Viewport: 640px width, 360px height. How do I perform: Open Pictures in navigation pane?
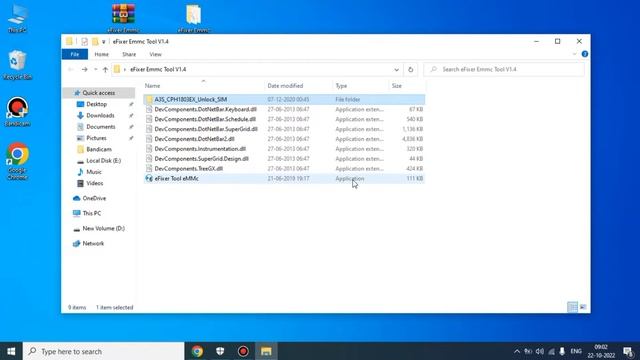pos(96,138)
